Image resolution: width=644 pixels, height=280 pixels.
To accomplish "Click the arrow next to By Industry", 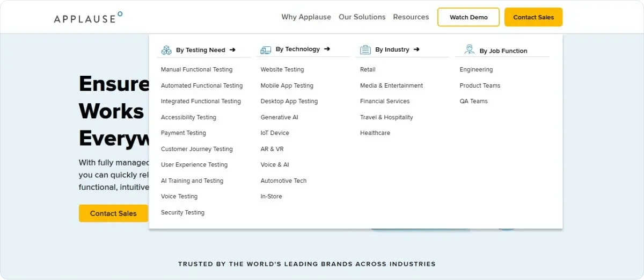I will pyautogui.click(x=416, y=49).
